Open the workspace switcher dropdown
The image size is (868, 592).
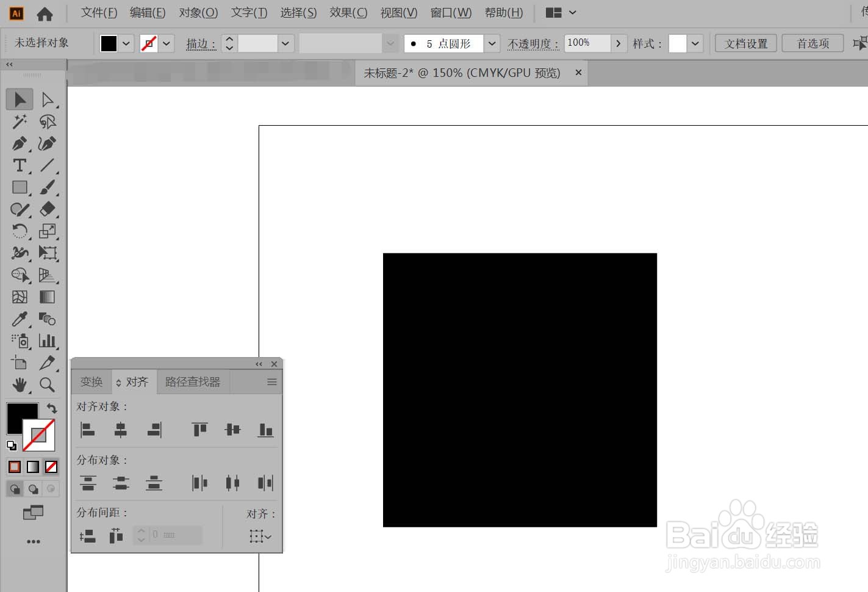click(561, 13)
